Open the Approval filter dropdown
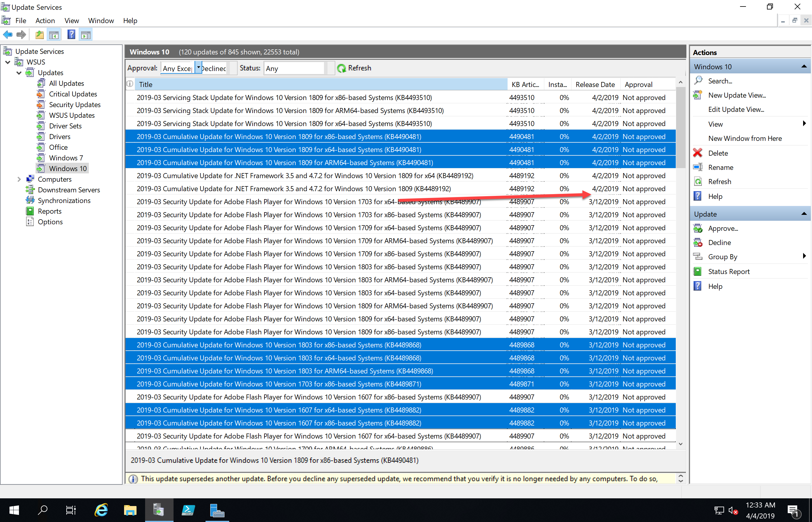This screenshot has height=522, width=812. (198, 67)
